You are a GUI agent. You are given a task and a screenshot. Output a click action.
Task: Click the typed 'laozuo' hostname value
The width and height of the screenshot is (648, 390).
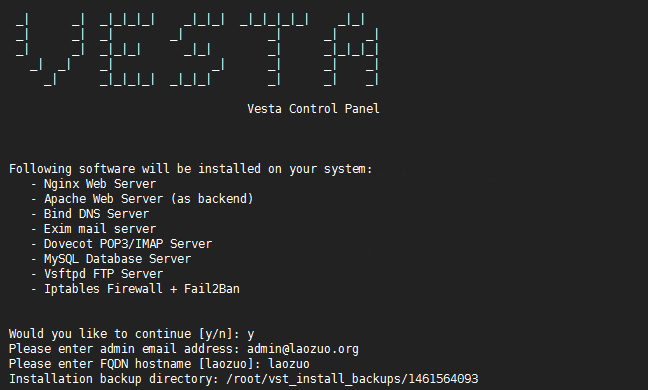(x=289, y=364)
